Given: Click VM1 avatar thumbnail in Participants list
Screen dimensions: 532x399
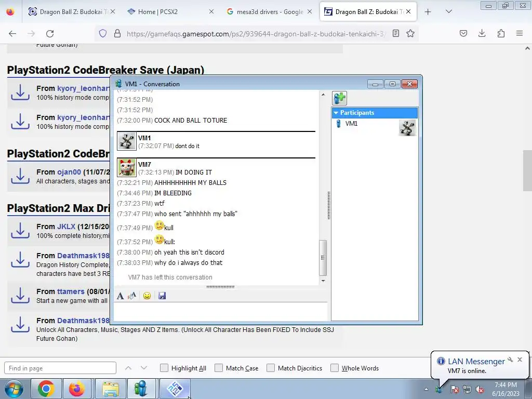Looking at the screenshot, I should coord(407,128).
